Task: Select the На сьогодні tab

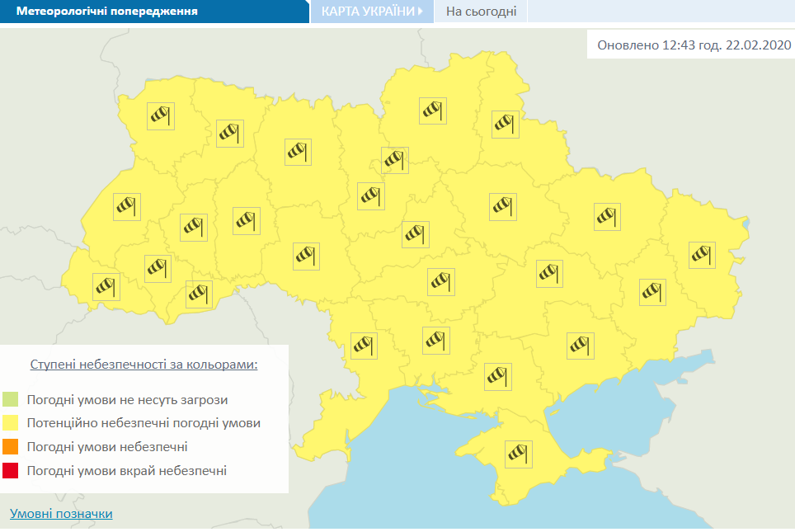Action: click(482, 11)
